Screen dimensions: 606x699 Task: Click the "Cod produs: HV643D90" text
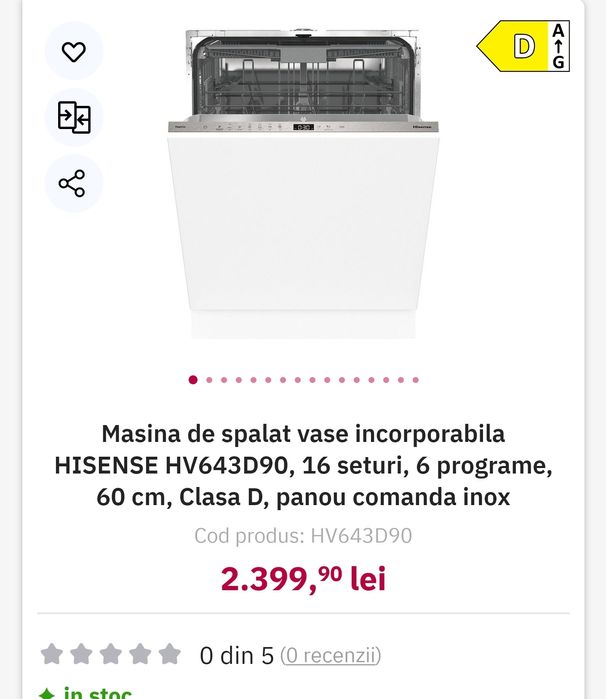click(303, 536)
